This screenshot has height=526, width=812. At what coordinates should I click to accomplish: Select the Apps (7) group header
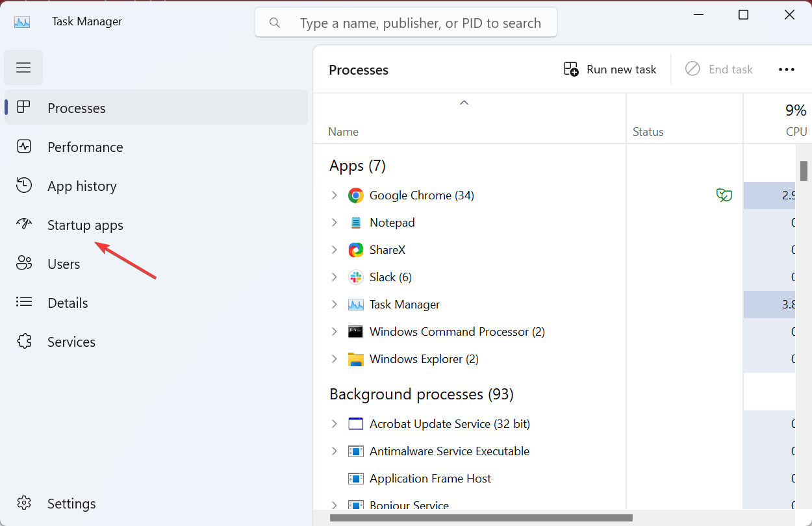pos(357,166)
